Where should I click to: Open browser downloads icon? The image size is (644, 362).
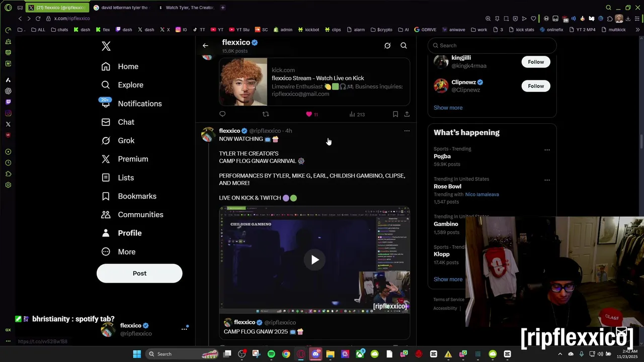click(x=628, y=19)
